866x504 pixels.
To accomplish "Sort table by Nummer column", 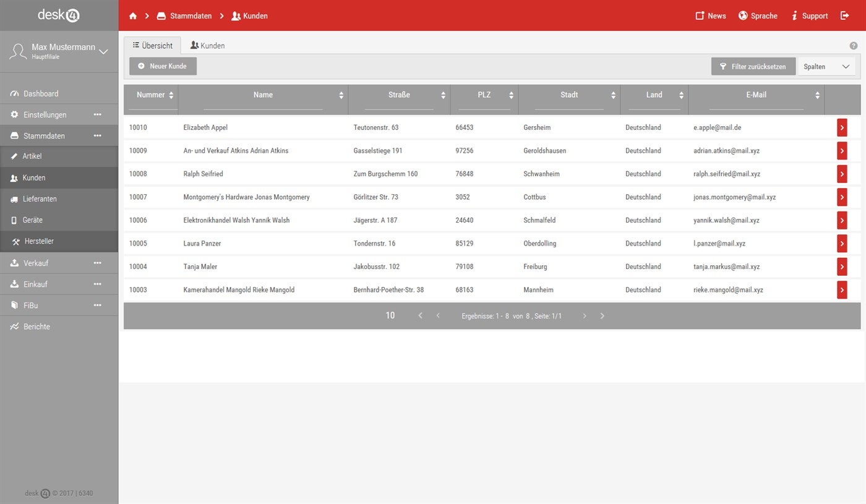I will pyautogui.click(x=171, y=95).
